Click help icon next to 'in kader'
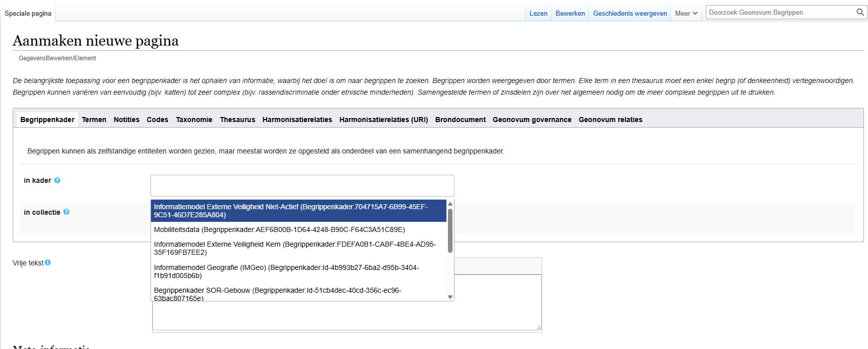The height and width of the screenshot is (349, 868). coord(57,180)
